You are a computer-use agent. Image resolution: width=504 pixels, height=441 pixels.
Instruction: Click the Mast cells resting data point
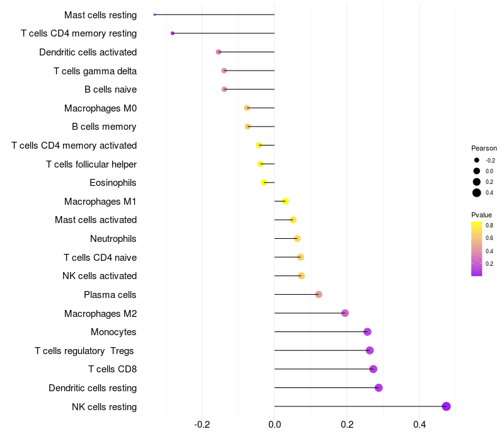pyautogui.click(x=154, y=14)
